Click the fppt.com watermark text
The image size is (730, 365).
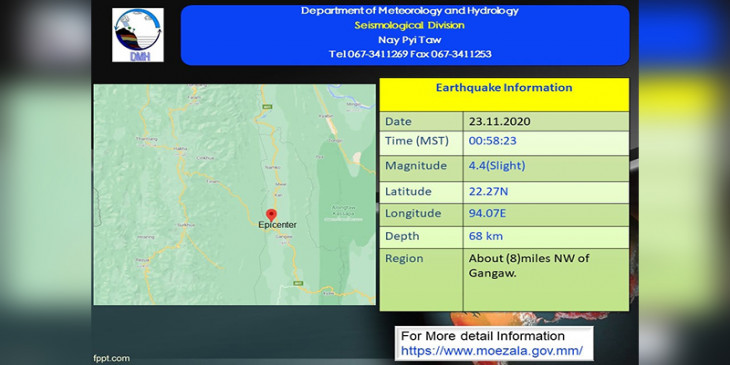(111, 358)
